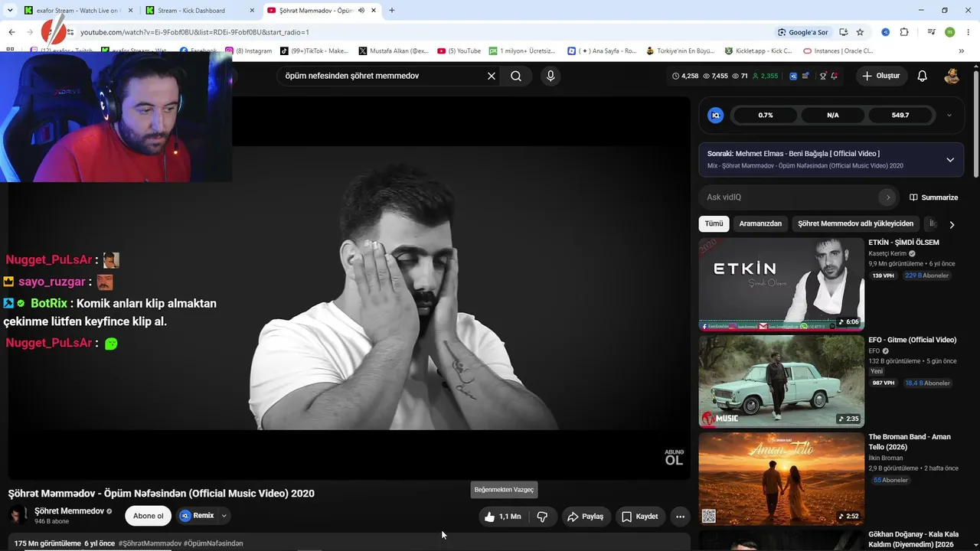Screen dimensions: 980x551
Task: Mute the YouTube tab audio icon
Action: (361, 11)
